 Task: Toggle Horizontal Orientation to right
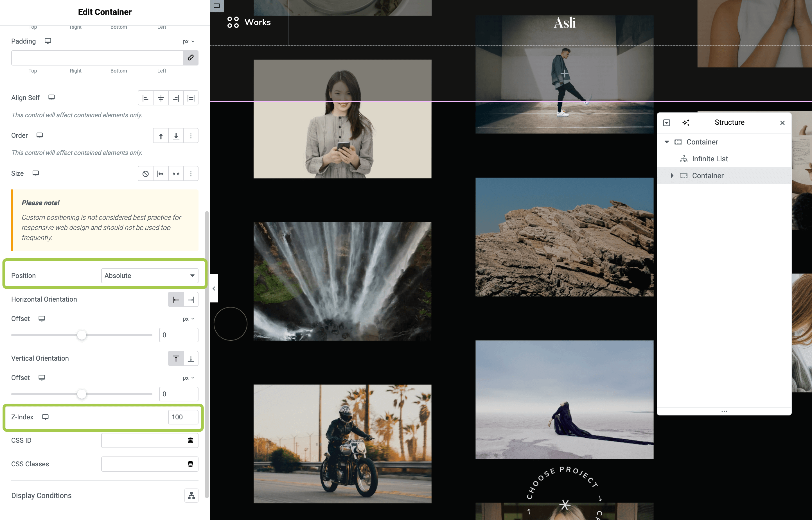(191, 300)
